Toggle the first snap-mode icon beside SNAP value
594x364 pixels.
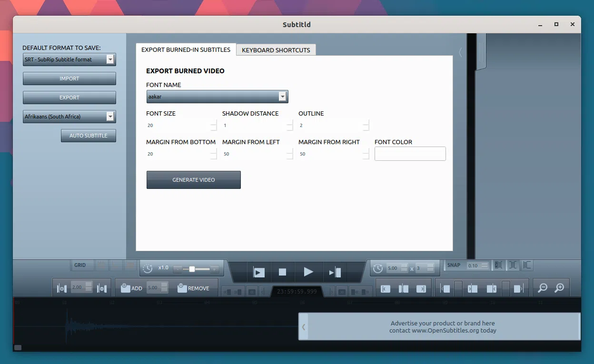click(x=498, y=265)
